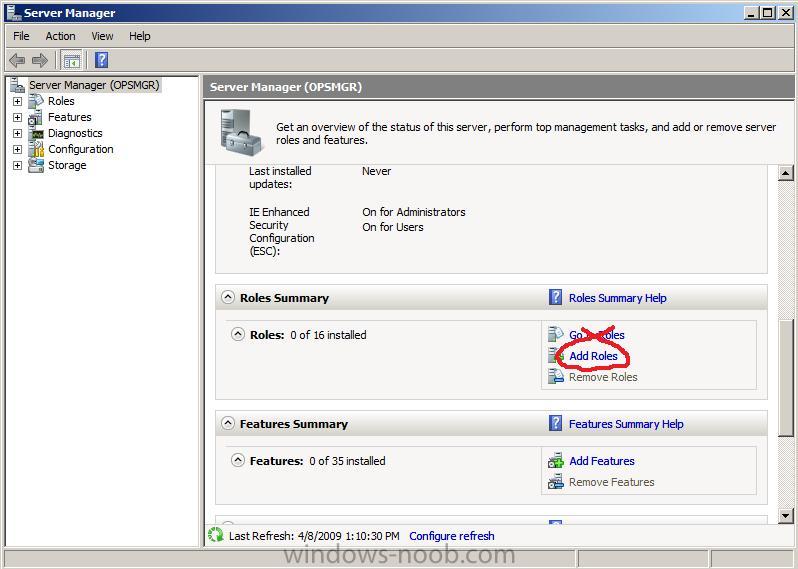Image resolution: width=798 pixels, height=569 pixels.
Task: Open the Features Summary Help link
Action: tap(626, 424)
